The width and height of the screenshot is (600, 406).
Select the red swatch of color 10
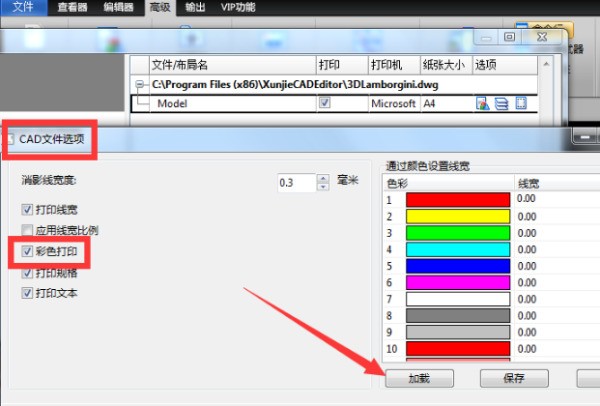[x=458, y=349]
